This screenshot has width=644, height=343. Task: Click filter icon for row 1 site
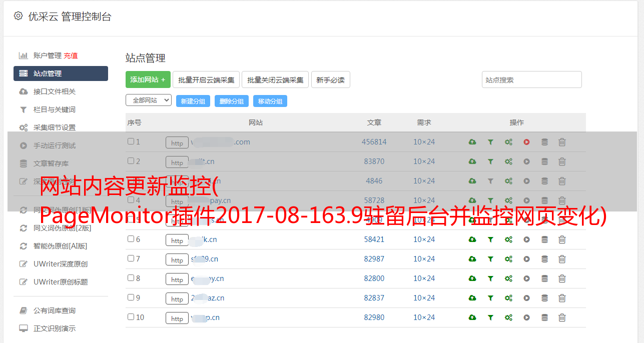[x=490, y=142]
